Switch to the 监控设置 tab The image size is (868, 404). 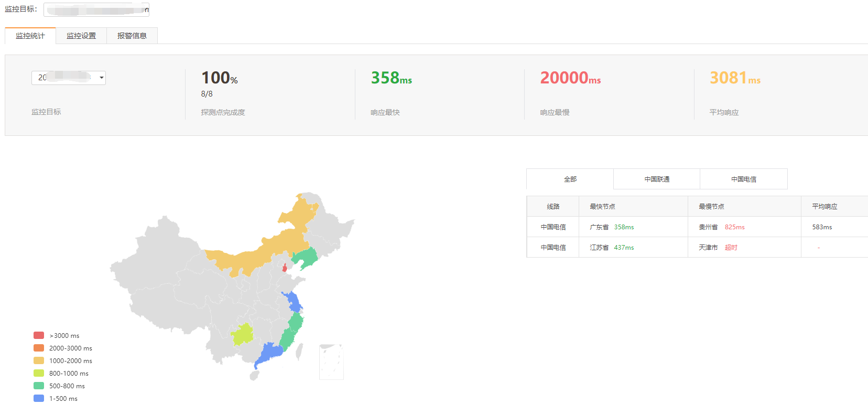point(81,36)
